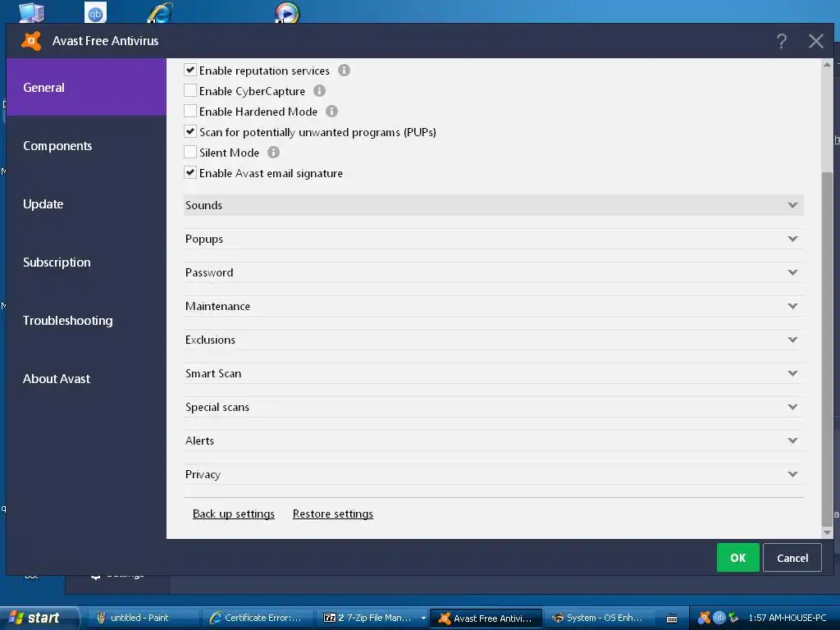Click the settings panel vertical scrollbar thumb

point(827,349)
